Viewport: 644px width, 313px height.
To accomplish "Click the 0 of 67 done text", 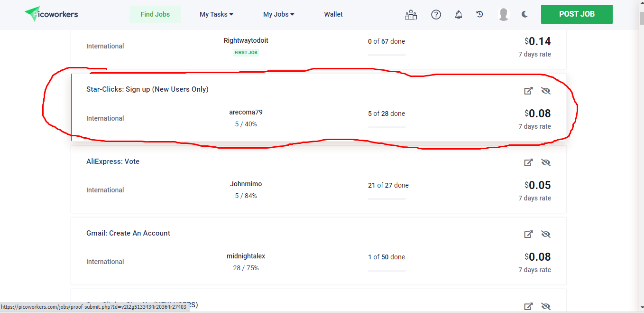I will tap(386, 41).
